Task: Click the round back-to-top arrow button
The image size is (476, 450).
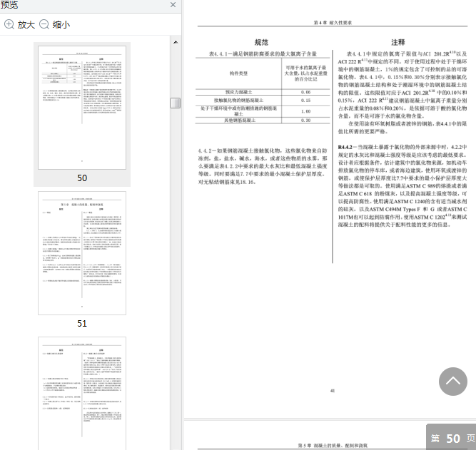Action: tap(453, 382)
